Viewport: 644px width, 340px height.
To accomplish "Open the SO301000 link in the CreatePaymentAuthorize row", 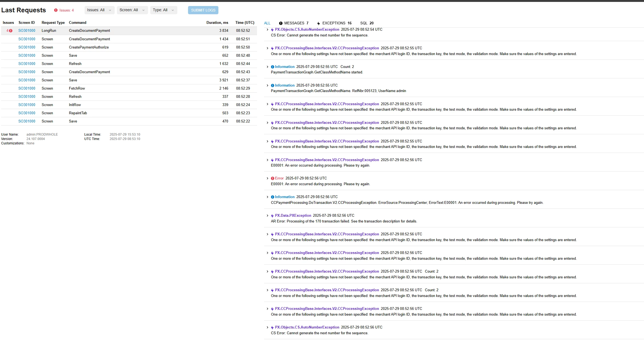I will click(27, 47).
